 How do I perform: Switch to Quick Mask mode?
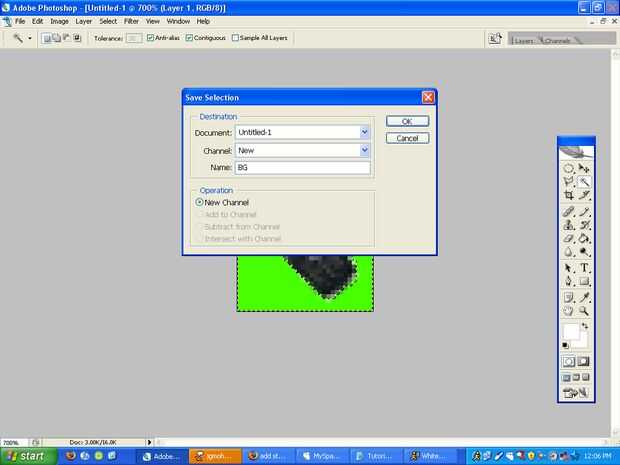click(583, 361)
